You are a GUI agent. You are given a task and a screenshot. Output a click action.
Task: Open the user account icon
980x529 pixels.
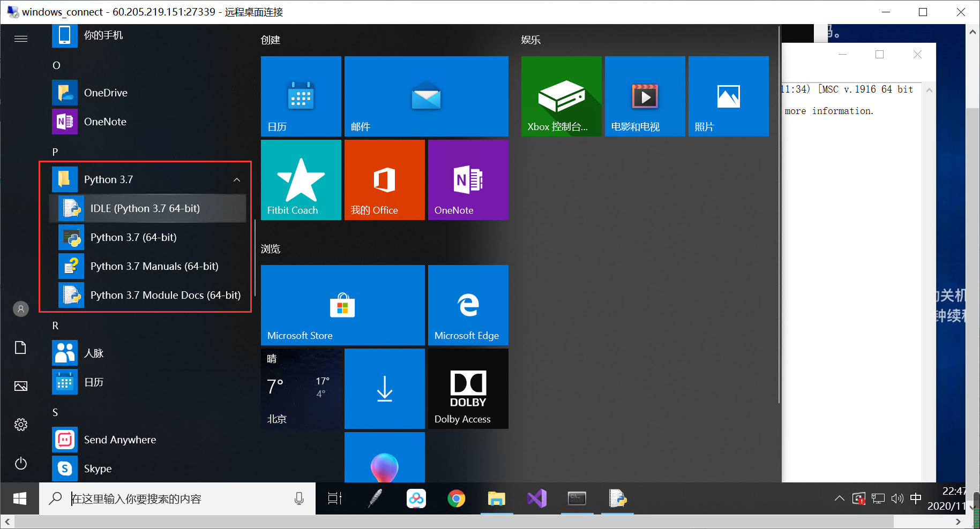pos(21,309)
